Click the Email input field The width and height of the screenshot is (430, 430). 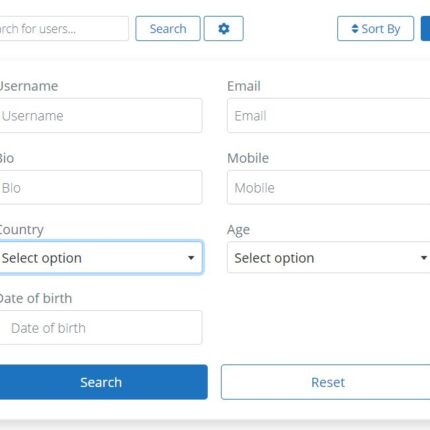pyautogui.click(x=329, y=116)
